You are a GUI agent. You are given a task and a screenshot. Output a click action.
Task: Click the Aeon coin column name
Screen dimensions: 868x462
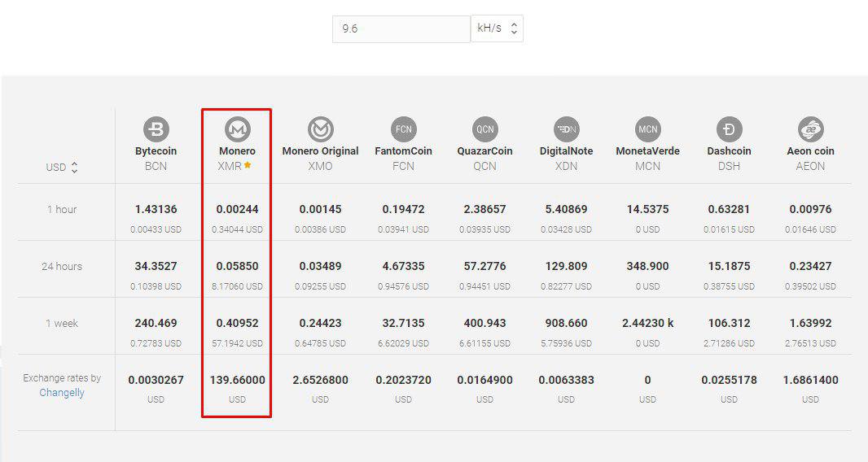810,151
